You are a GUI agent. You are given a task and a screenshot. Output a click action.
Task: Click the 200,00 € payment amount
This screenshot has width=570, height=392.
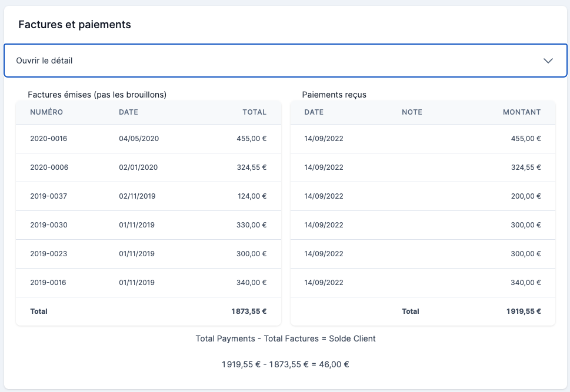click(525, 196)
